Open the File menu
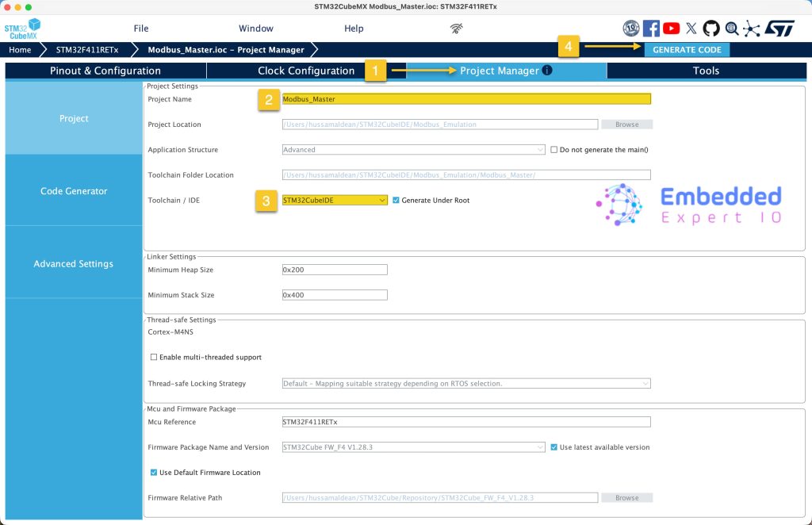This screenshot has width=812, height=525. pos(141,29)
